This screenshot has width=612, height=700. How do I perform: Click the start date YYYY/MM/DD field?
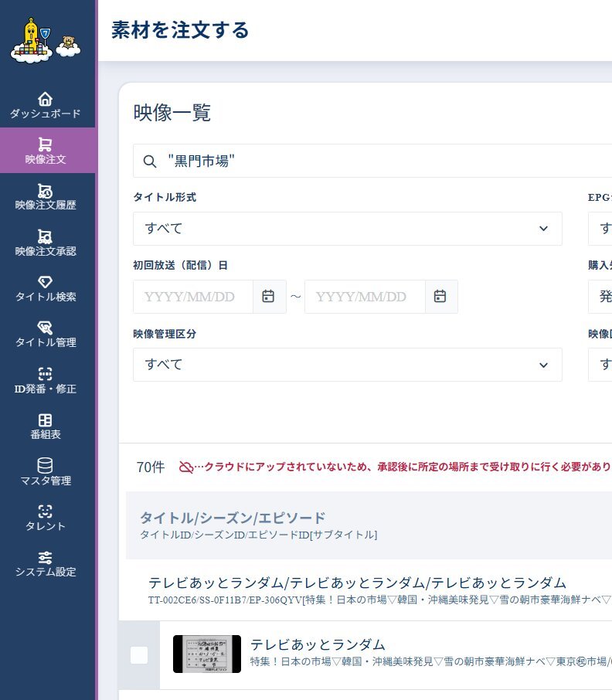(193, 297)
